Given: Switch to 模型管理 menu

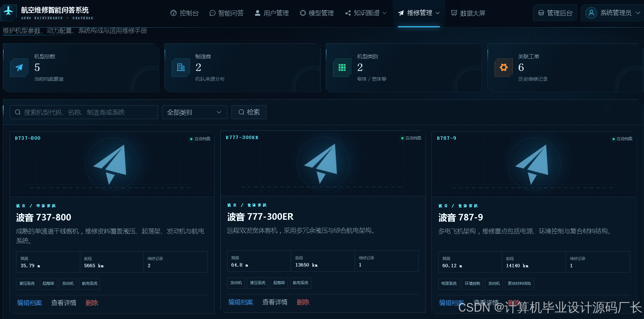Looking at the screenshot, I should 317,13.
